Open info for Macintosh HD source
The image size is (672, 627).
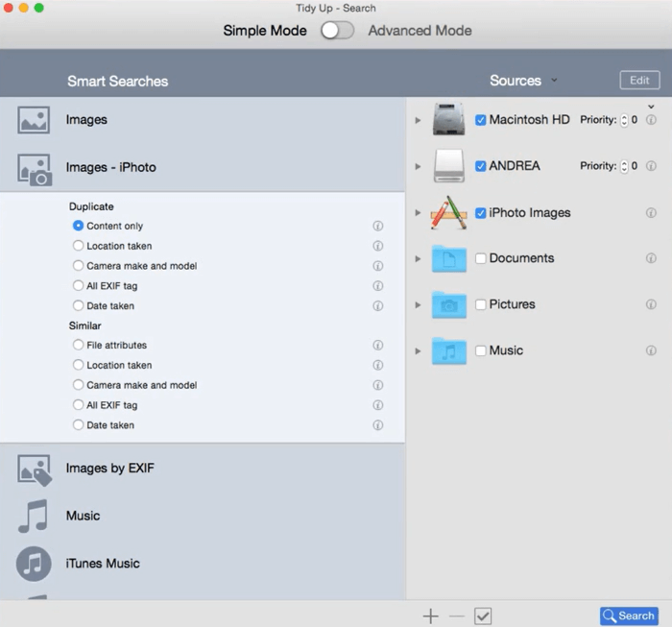tap(651, 120)
